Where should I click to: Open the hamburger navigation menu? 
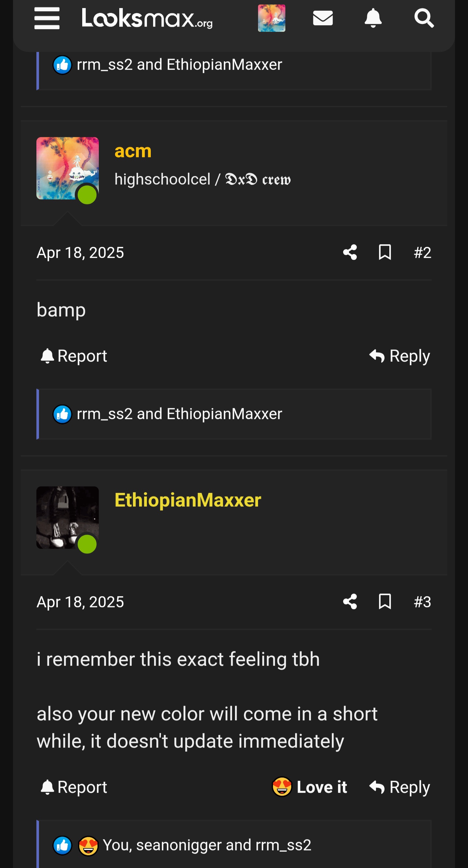pos(47,18)
